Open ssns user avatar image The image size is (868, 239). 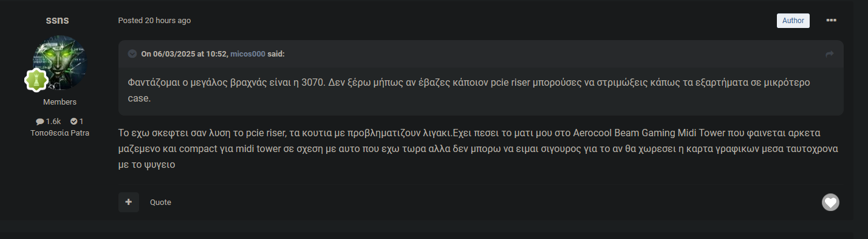[x=60, y=63]
